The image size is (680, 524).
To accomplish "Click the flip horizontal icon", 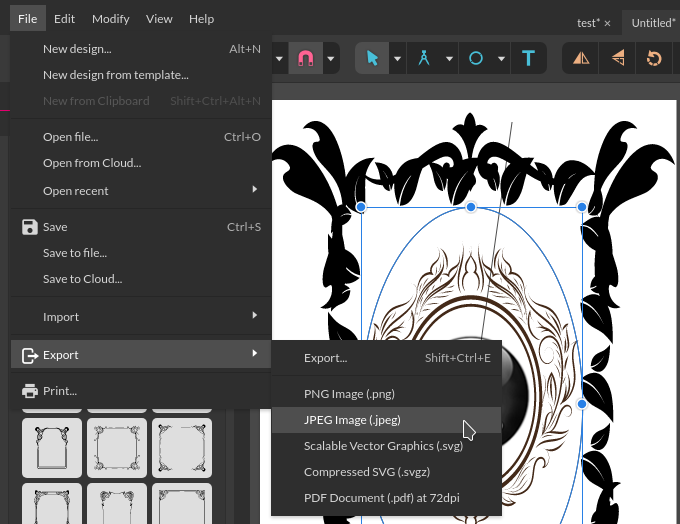I will [581, 58].
